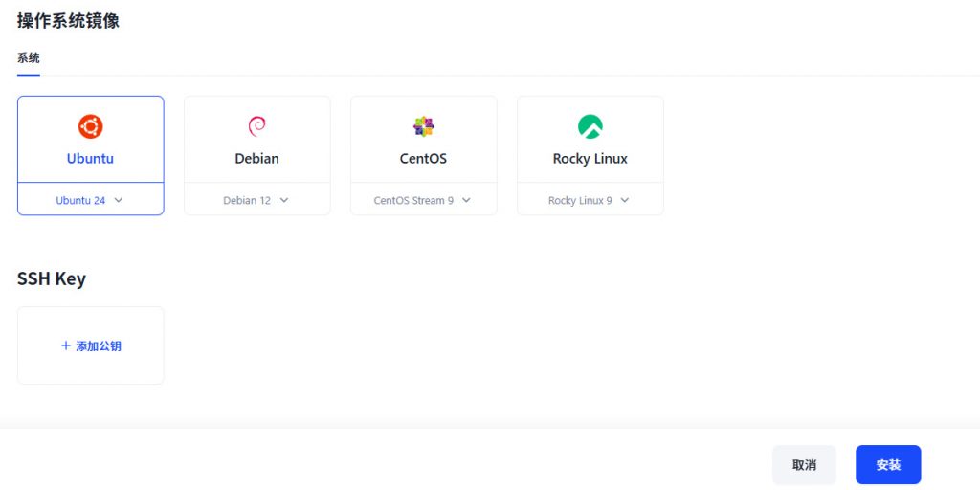Click the Ubuntu logo icon
The width and height of the screenshot is (980, 490).
(x=90, y=126)
